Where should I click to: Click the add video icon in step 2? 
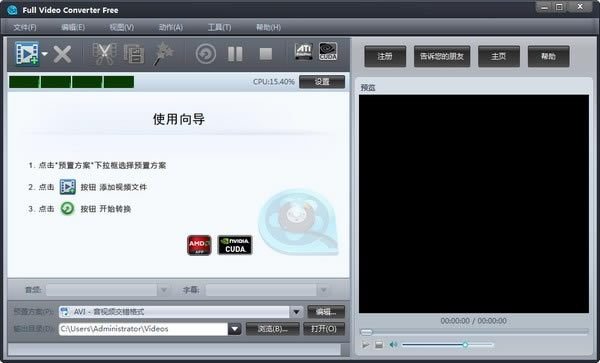tap(68, 187)
